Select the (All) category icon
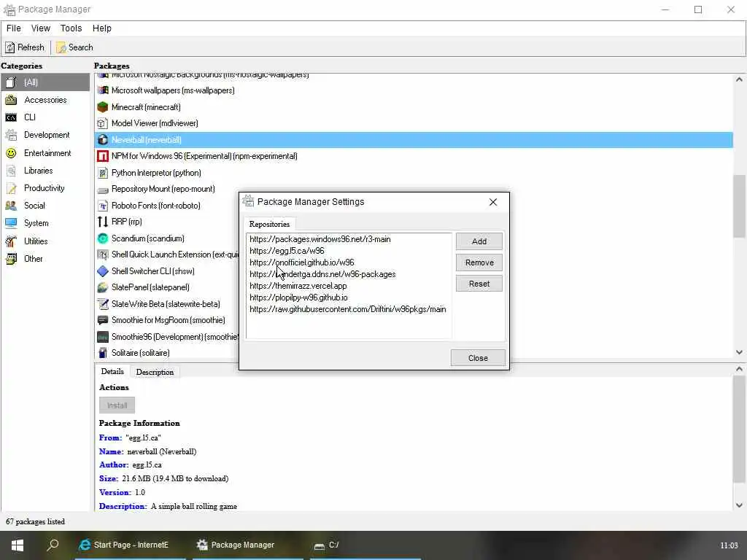The height and width of the screenshot is (560, 747). [x=11, y=82]
